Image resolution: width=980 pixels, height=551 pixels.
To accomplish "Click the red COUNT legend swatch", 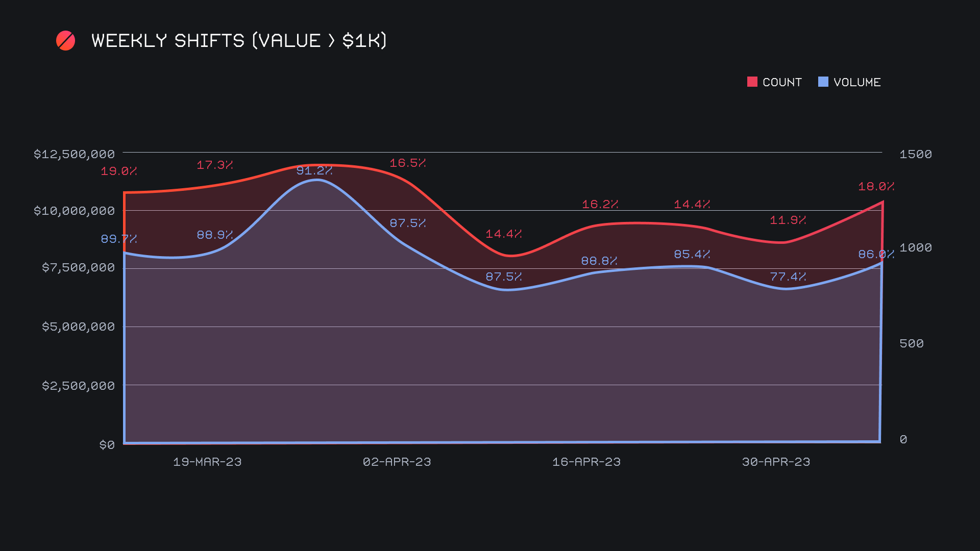I will (752, 82).
